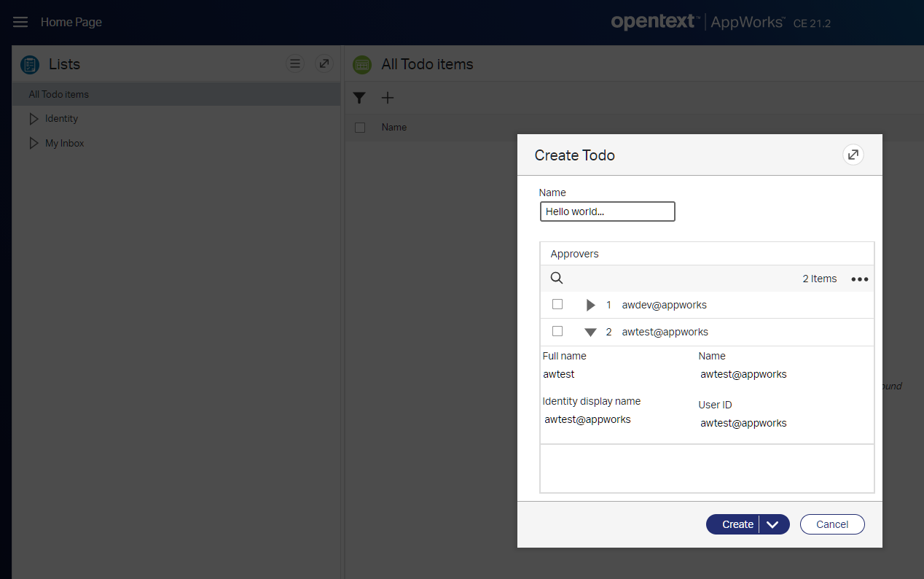
Task: Open the Create button dropdown arrow
Action: point(774,524)
